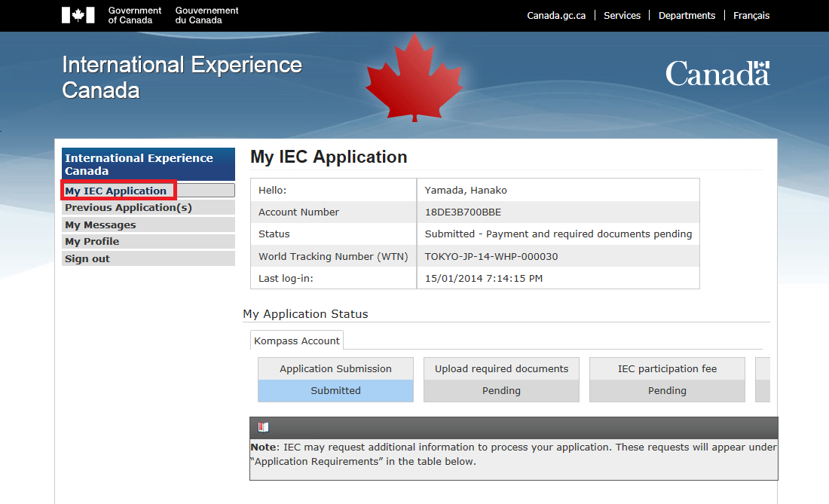Click the Upload required documents step
Viewport: 829px width, 504px height.
[501, 368]
